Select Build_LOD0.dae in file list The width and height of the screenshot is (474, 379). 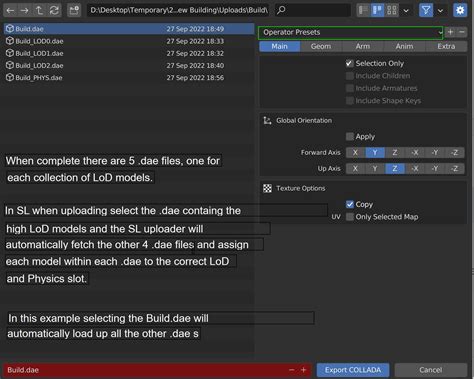coord(129,41)
